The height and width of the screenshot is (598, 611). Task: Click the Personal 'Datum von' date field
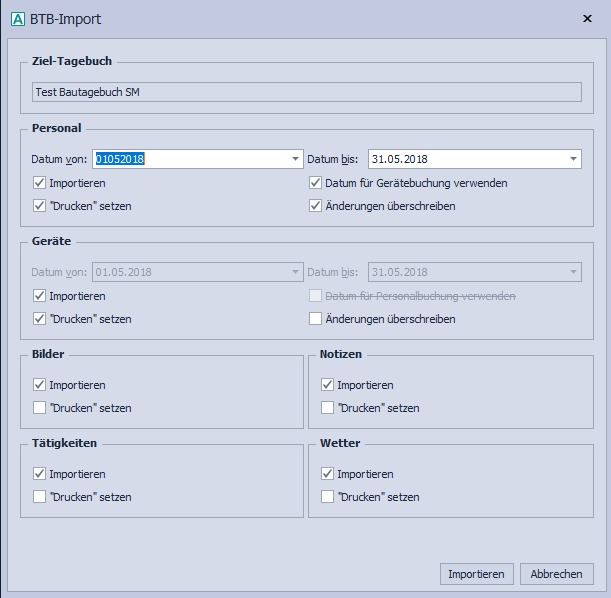(190, 159)
